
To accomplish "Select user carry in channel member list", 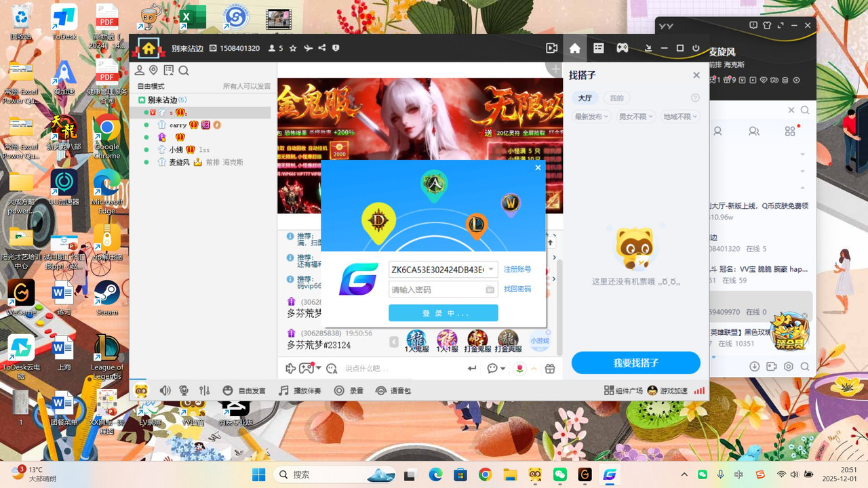I will pyautogui.click(x=178, y=125).
